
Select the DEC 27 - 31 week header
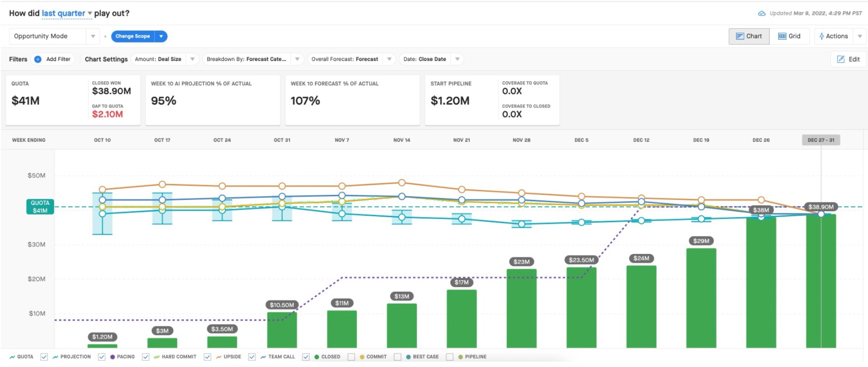[x=821, y=140]
